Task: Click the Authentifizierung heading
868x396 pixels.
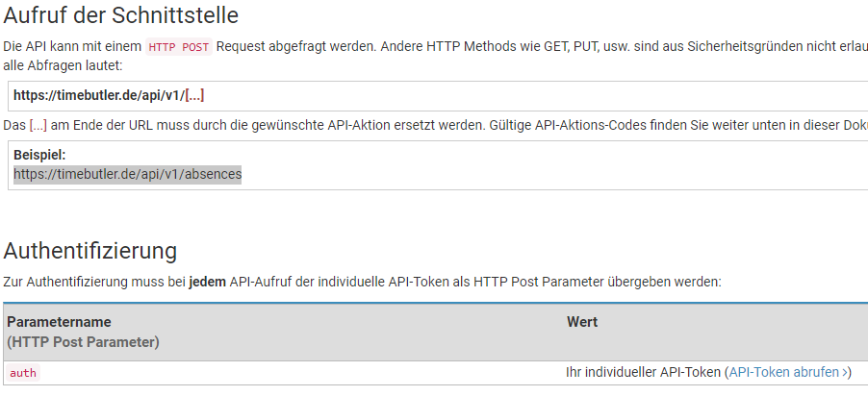Action: pos(90,251)
